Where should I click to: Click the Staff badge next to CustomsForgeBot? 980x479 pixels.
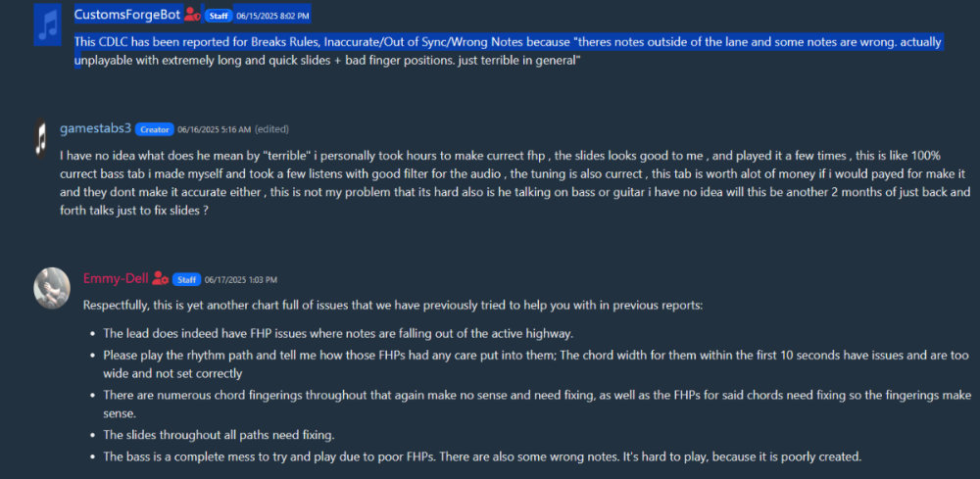pyautogui.click(x=217, y=16)
